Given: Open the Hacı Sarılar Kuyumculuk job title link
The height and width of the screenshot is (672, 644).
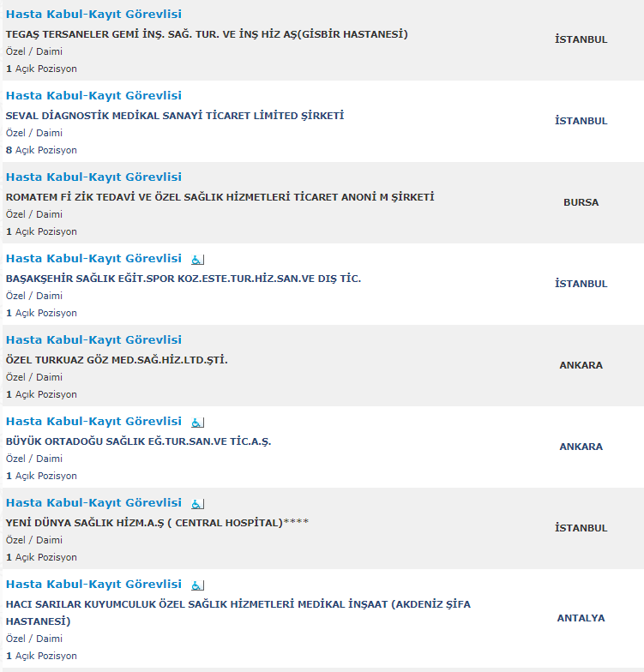Looking at the screenshot, I should (93, 585).
